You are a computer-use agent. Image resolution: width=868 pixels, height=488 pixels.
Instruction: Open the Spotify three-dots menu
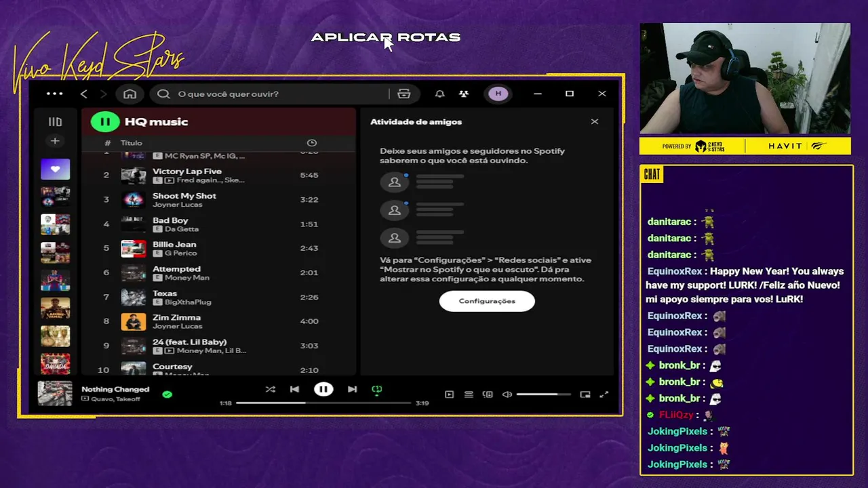pyautogui.click(x=55, y=94)
